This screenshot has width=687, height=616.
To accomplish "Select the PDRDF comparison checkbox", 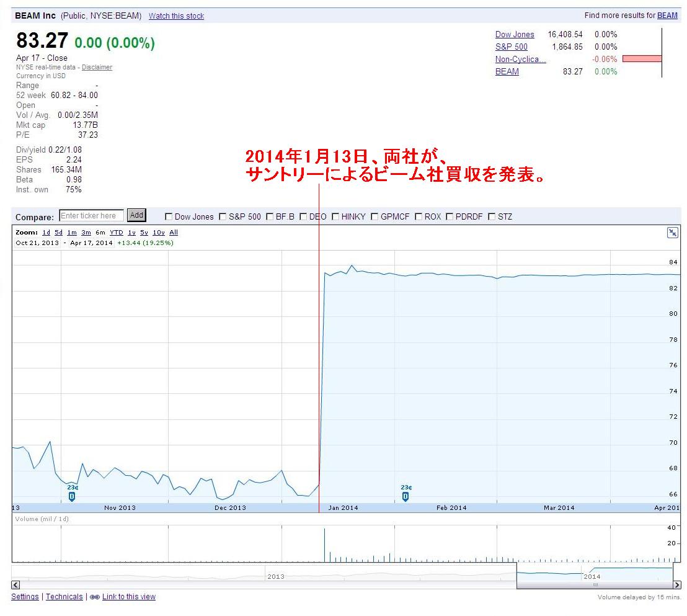I will tap(449, 216).
